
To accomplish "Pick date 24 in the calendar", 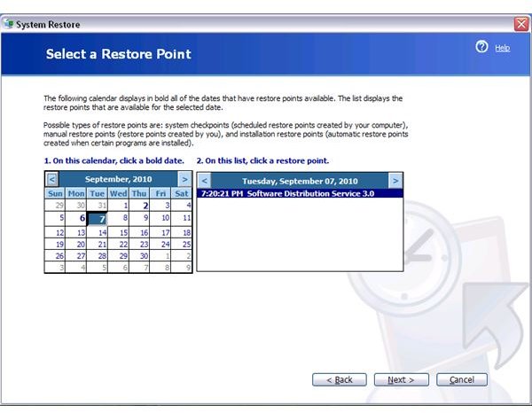I will 160,244.
